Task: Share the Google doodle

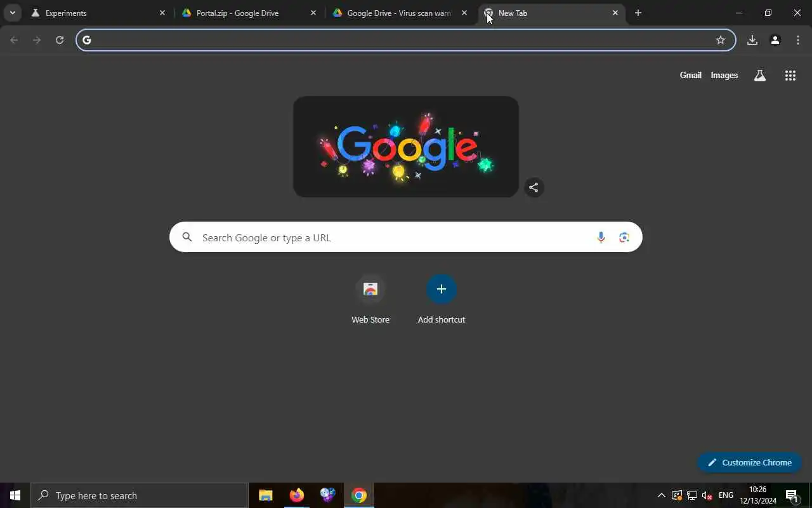Action: (534, 187)
